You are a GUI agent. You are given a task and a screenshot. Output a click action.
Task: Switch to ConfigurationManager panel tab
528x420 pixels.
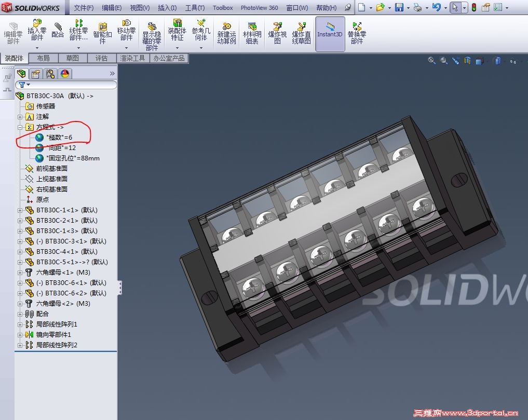coord(50,73)
